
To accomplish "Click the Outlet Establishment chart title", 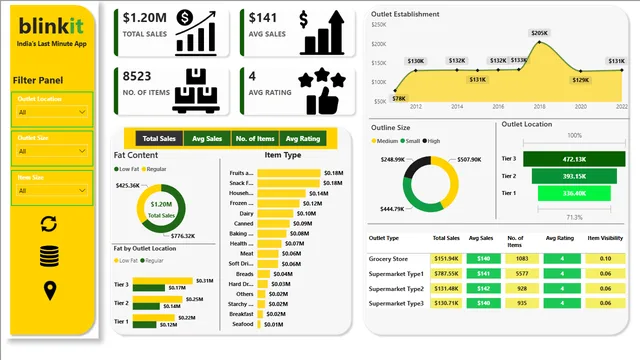I will [x=405, y=14].
